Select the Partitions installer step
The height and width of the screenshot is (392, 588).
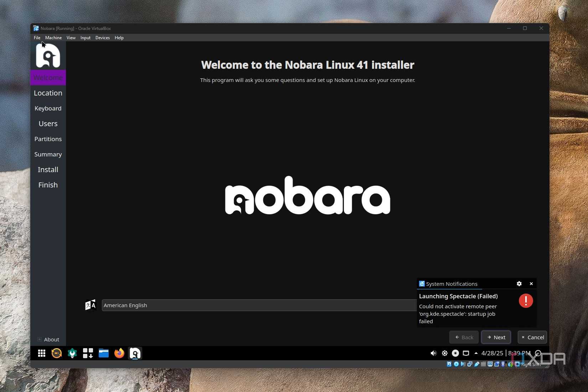click(48, 139)
